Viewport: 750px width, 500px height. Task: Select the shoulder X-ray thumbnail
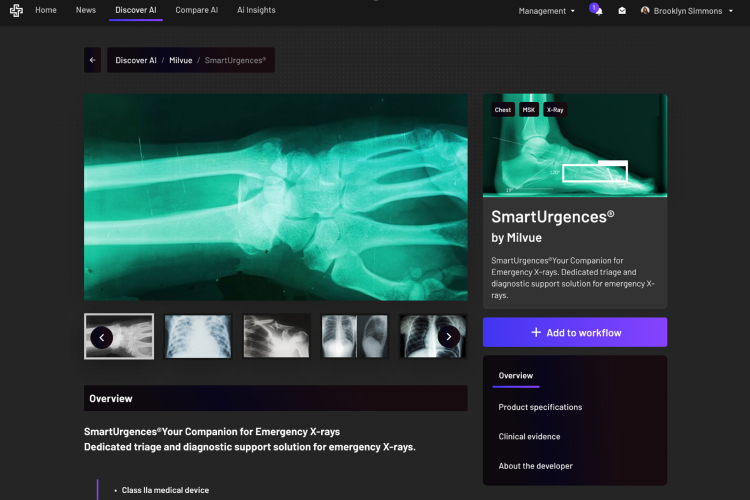(x=276, y=336)
